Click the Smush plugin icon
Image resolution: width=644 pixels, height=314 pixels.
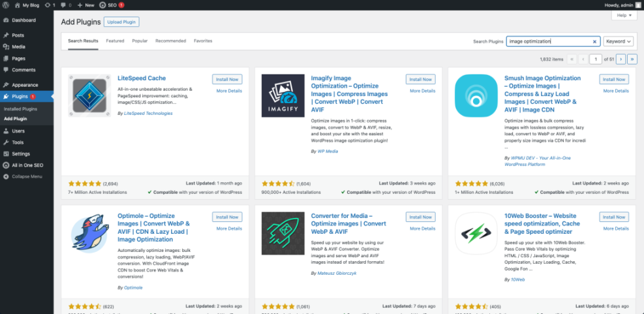click(x=476, y=96)
